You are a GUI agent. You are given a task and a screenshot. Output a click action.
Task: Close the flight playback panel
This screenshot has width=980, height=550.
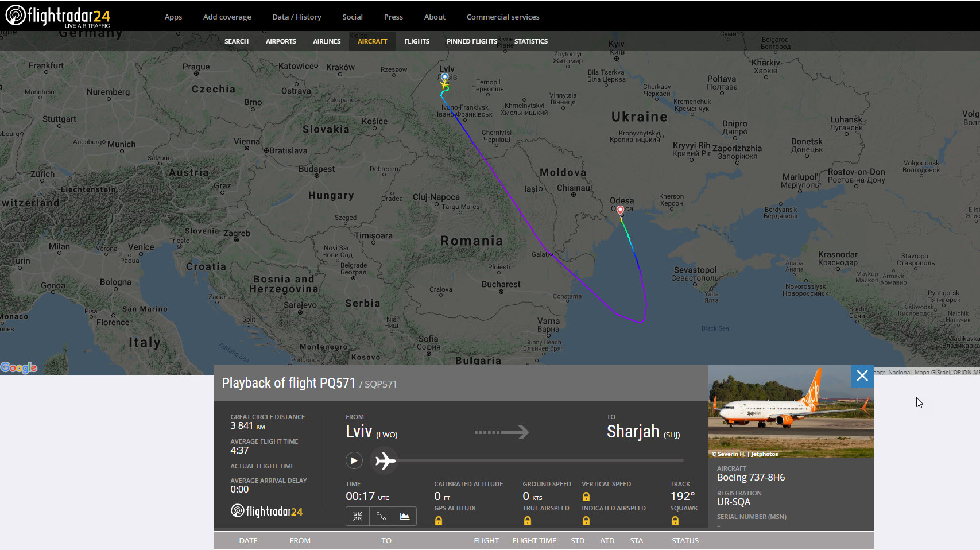tap(862, 376)
